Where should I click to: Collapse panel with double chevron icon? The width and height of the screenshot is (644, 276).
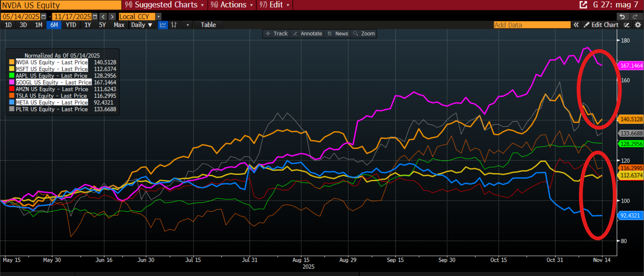(x=576, y=25)
